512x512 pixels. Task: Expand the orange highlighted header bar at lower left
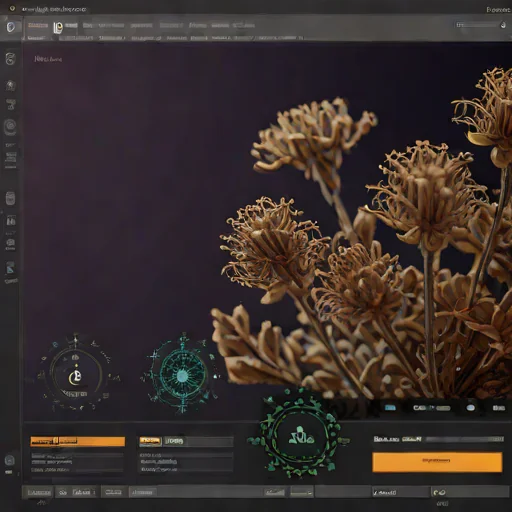point(78,441)
